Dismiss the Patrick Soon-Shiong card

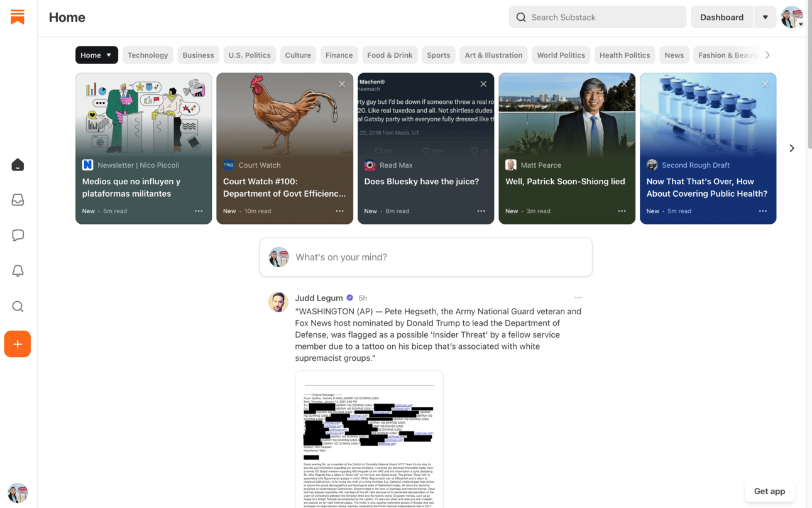point(624,84)
